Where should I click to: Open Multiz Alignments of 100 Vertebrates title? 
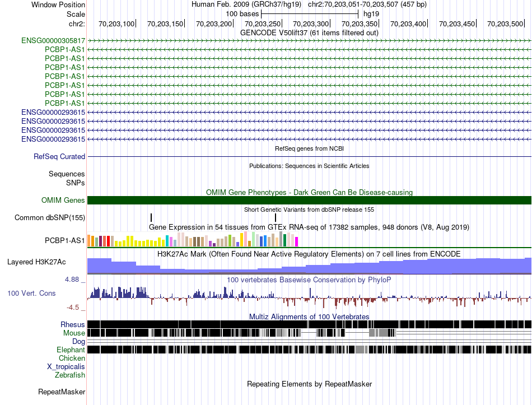pos(309,316)
